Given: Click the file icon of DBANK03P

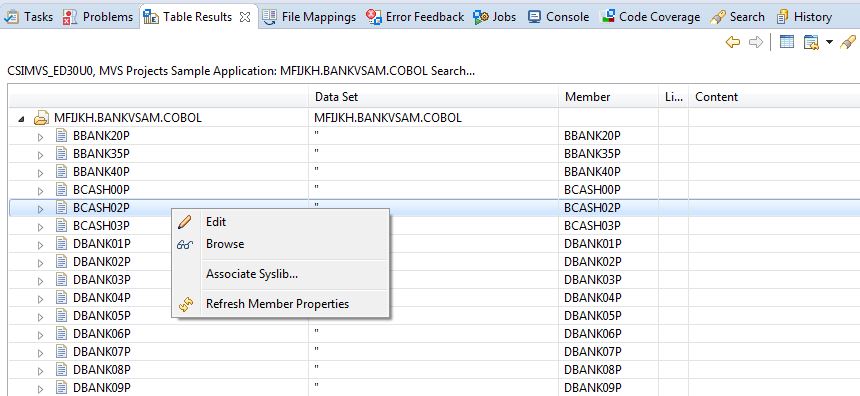Looking at the screenshot, I should pyautogui.click(x=62, y=280).
